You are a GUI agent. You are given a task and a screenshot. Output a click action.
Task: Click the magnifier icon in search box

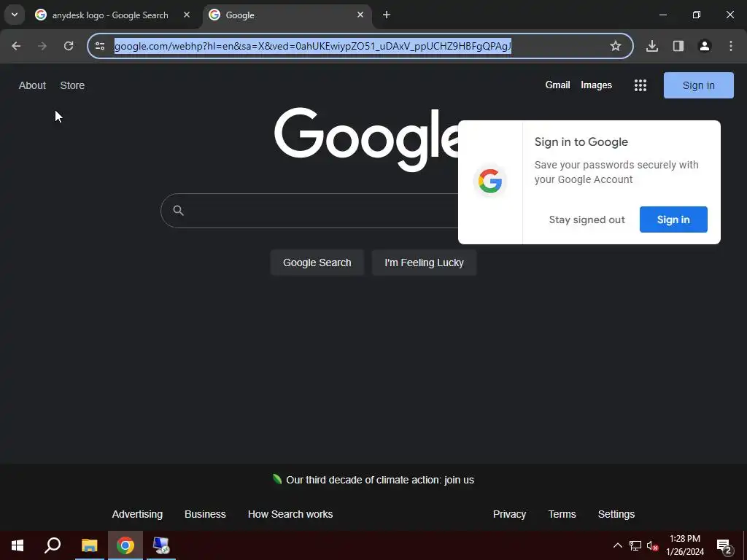(x=179, y=211)
